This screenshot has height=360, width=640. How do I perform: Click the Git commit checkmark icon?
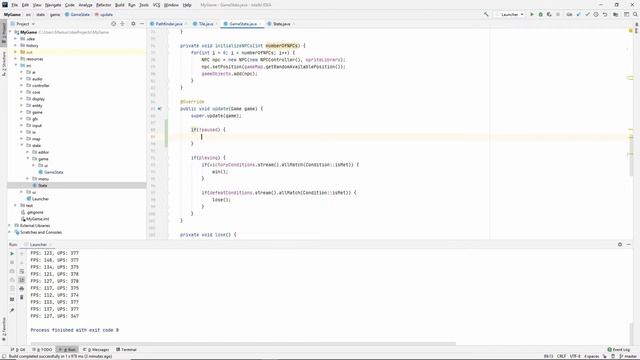pos(587,14)
